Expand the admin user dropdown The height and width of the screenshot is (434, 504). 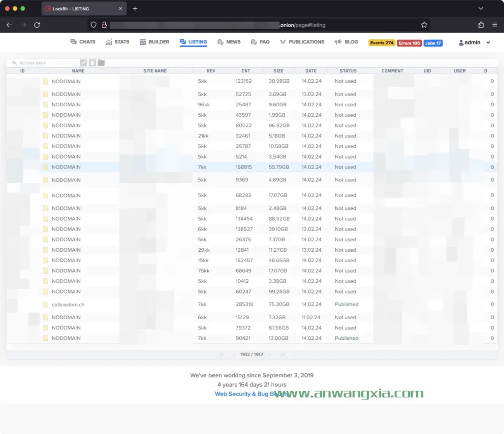click(474, 42)
